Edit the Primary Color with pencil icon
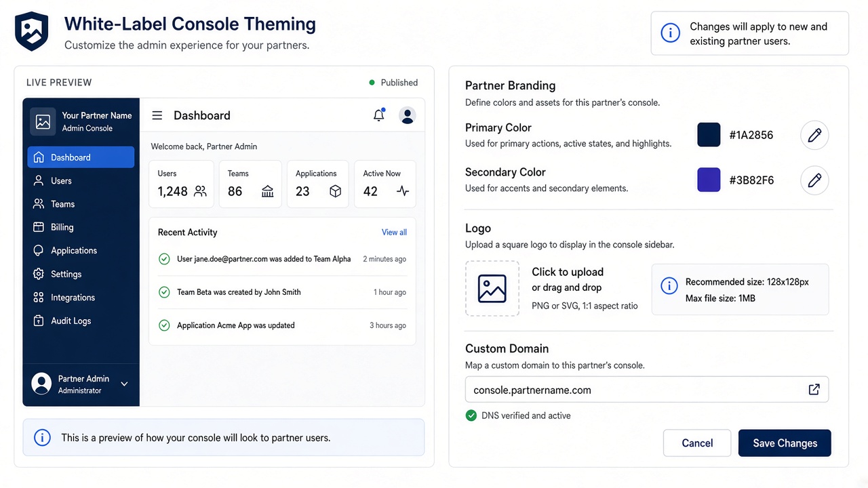Image resolution: width=868 pixels, height=488 pixels. coord(814,135)
